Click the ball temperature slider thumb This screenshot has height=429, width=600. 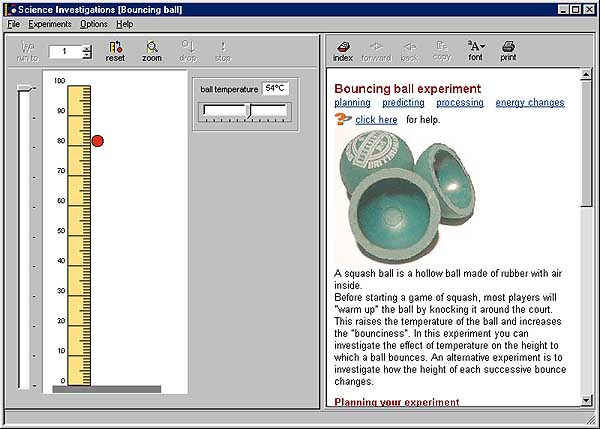[x=249, y=111]
